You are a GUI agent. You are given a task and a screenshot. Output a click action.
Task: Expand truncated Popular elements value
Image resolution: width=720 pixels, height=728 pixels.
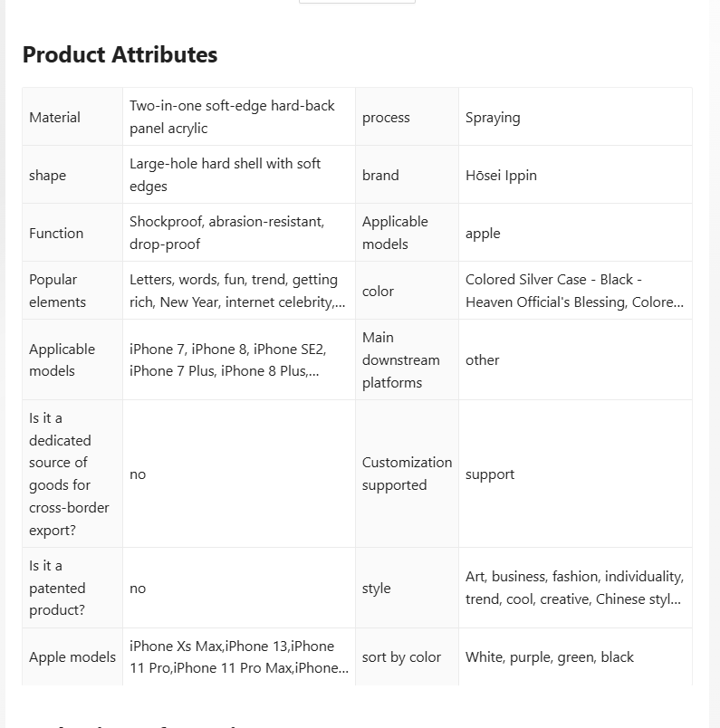(237, 291)
